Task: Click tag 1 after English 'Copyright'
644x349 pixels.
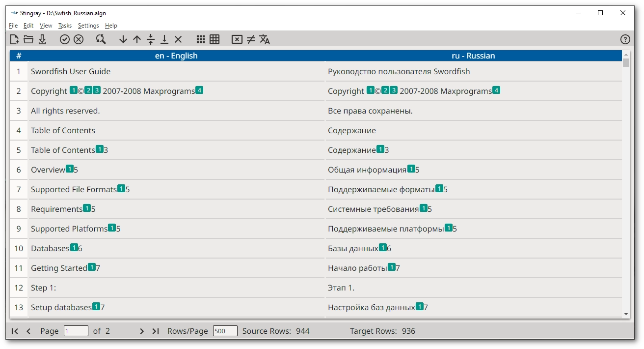Action: [x=74, y=90]
